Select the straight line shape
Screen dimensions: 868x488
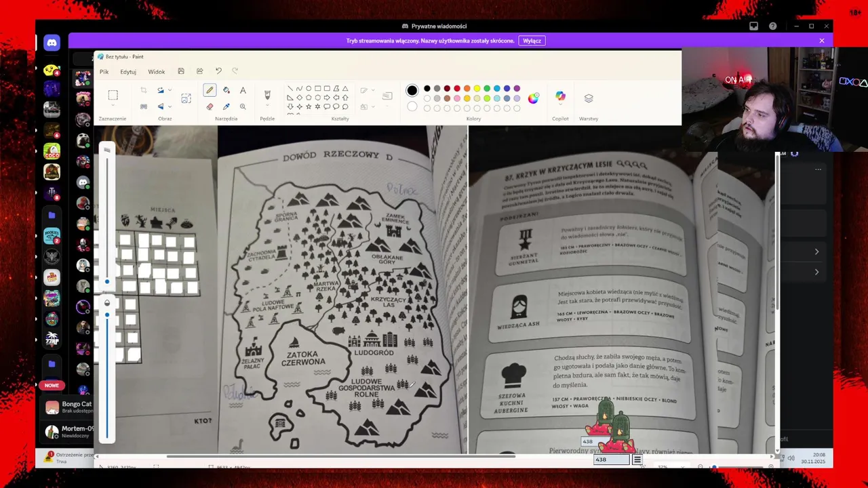coord(290,88)
